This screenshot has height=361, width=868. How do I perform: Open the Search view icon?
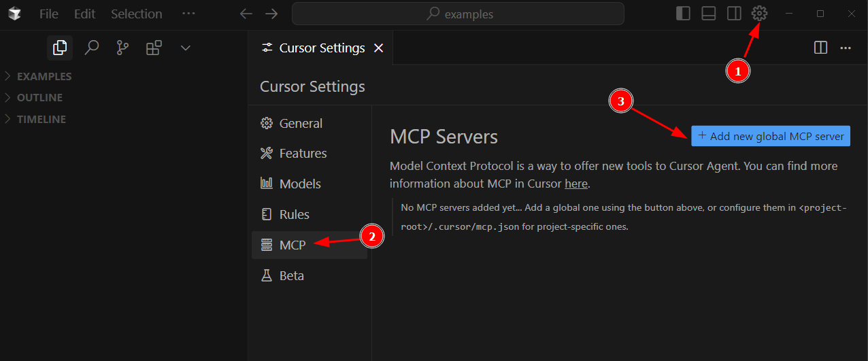91,48
